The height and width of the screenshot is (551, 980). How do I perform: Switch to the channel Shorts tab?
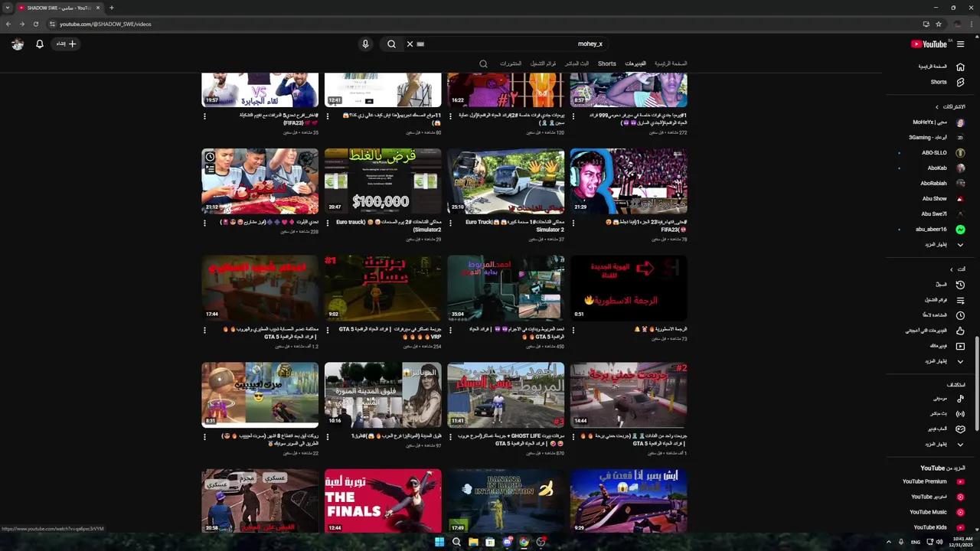coord(607,64)
